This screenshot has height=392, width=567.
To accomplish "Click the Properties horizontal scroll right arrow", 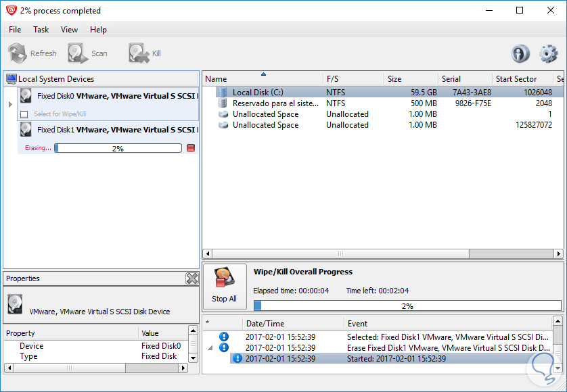I will pyautogui.click(x=183, y=368).
